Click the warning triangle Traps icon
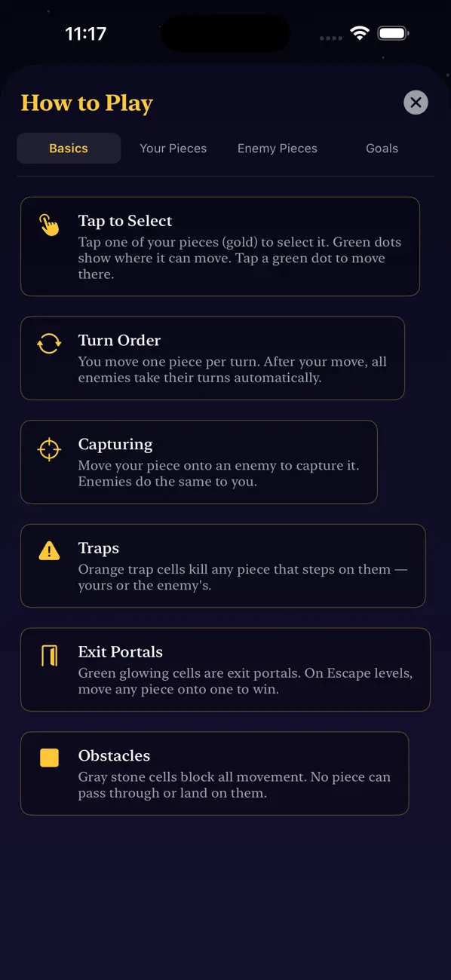Viewport: 451px width, 980px height. click(49, 552)
